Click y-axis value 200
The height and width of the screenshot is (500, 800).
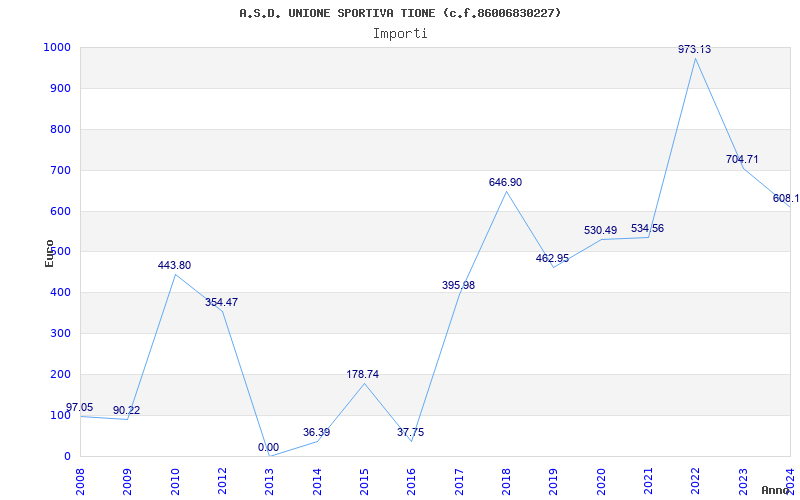(x=61, y=374)
